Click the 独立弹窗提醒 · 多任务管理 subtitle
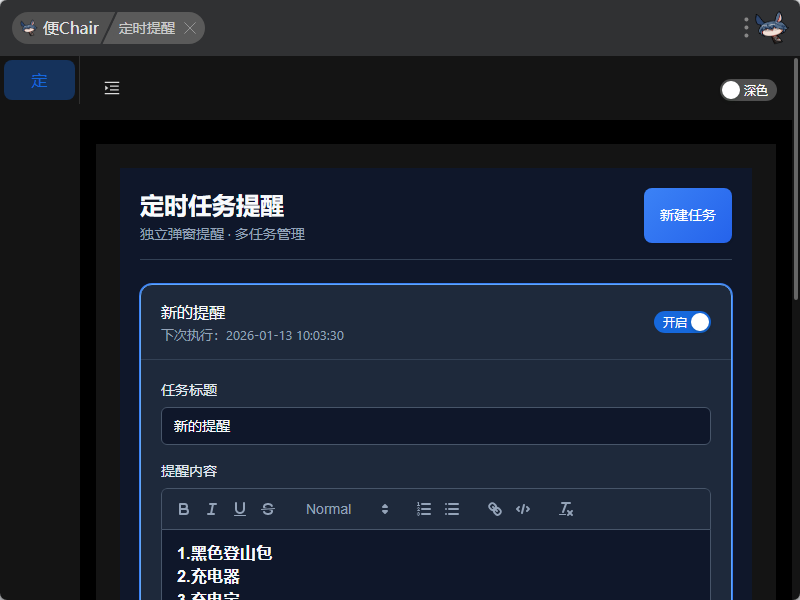The height and width of the screenshot is (600, 800). point(222,234)
